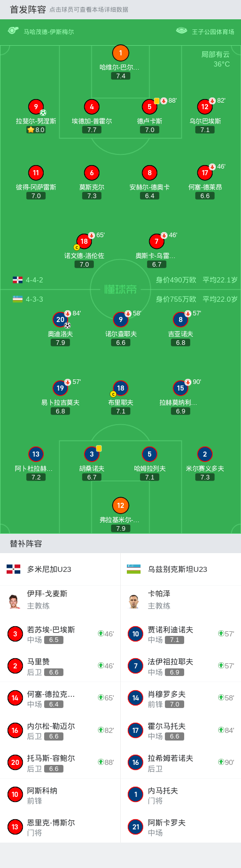The image size is (241, 868).
Task: Tap blue number 20 奥迪洛夫 jersey icon
Action: 60,319
